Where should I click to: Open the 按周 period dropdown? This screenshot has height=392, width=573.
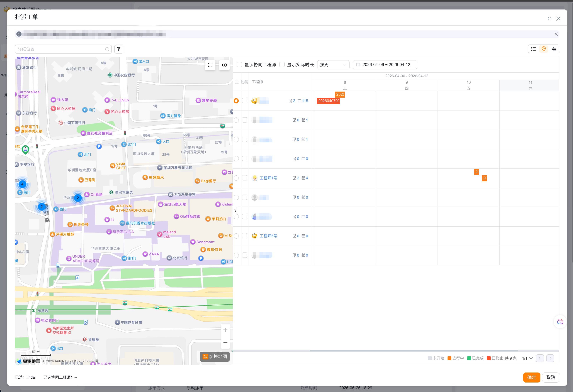(333, 65)
